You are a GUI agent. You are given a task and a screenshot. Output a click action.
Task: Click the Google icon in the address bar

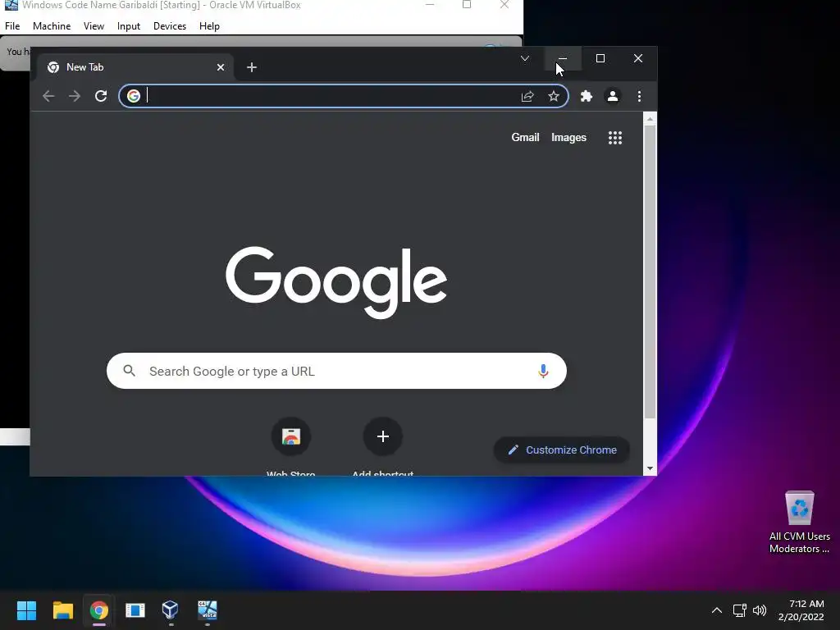pos(134,96)
